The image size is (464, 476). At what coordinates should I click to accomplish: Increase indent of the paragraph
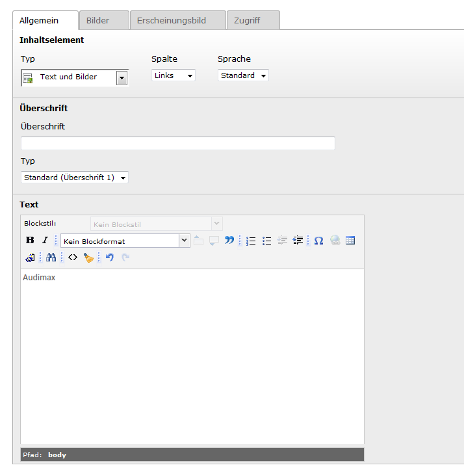point(298,241)
